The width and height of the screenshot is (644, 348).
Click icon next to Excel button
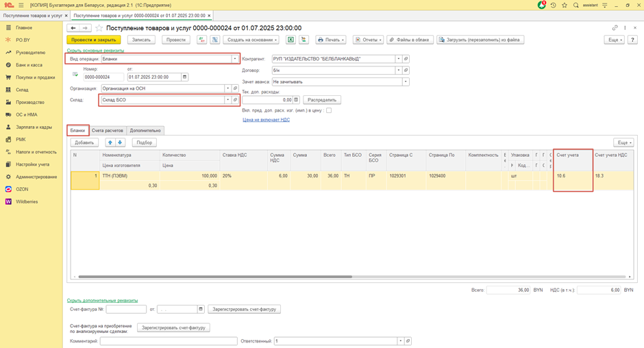pyautogui.click(x=304, y=40)
